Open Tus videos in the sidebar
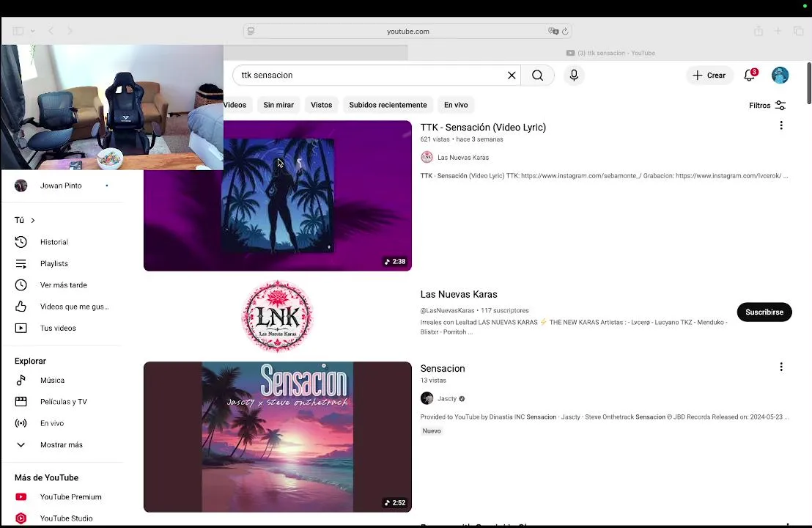Screen dimensions: 812x528 point(62,328)
